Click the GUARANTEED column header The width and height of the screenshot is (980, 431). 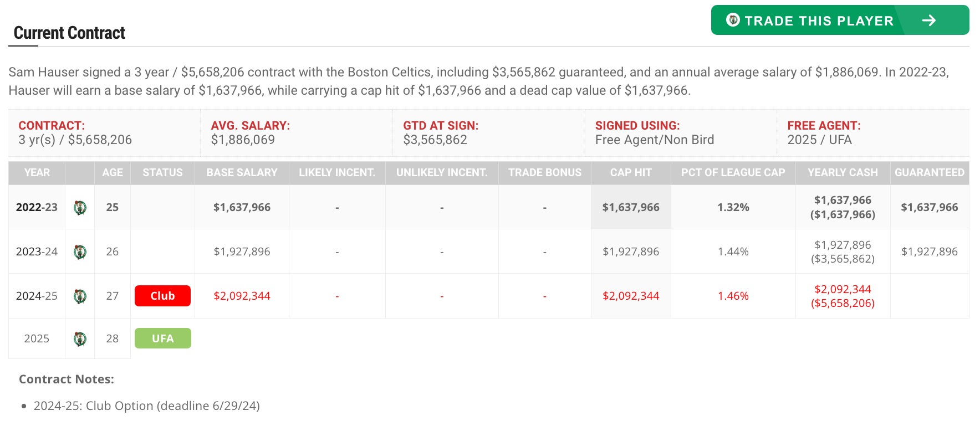coord(930,173)
